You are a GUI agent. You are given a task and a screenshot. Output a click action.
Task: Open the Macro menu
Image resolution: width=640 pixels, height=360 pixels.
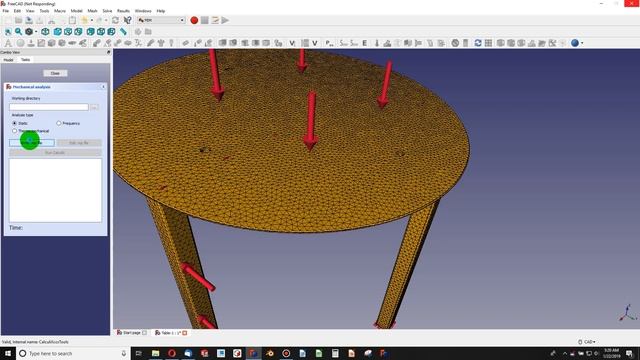click(60, 11)
